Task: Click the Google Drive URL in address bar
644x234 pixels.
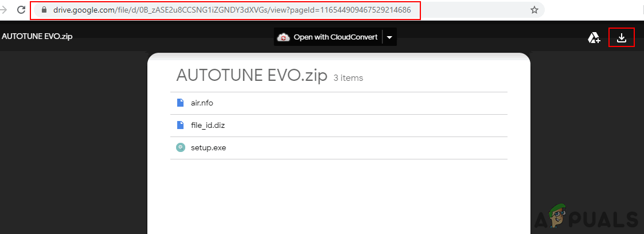Action: (x=232, y=10)
